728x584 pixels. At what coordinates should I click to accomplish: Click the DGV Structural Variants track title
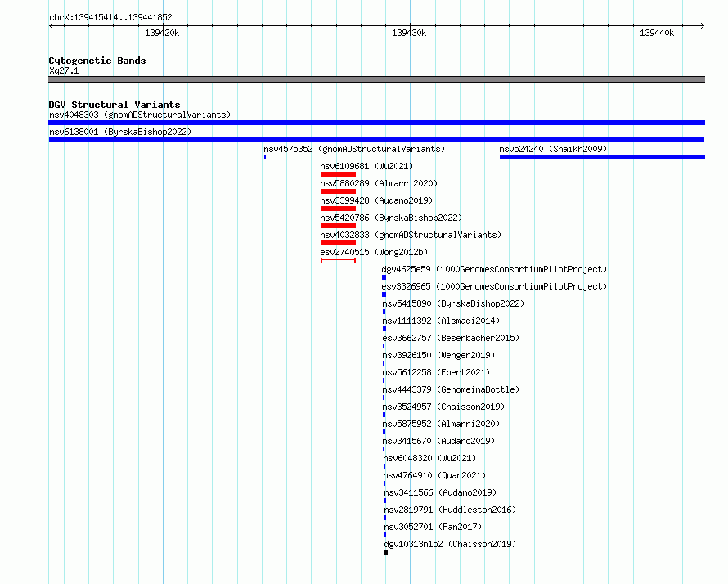tap(115, 105)
